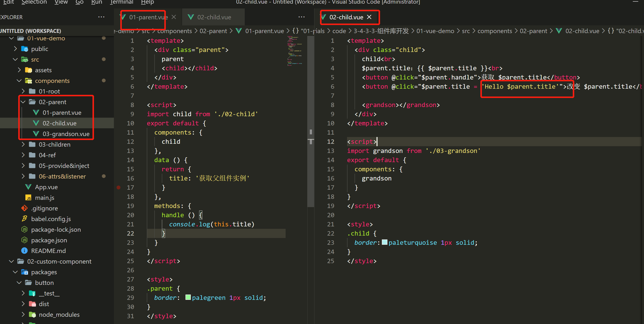Click the git icon of .gitignore
The image size is (644, 324).
pyautogui.click(x=24, y=208)
